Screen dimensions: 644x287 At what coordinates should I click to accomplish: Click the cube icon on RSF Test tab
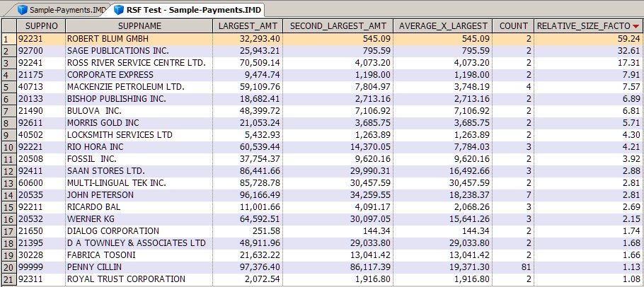pyautogui.click(x=120, y=9)
